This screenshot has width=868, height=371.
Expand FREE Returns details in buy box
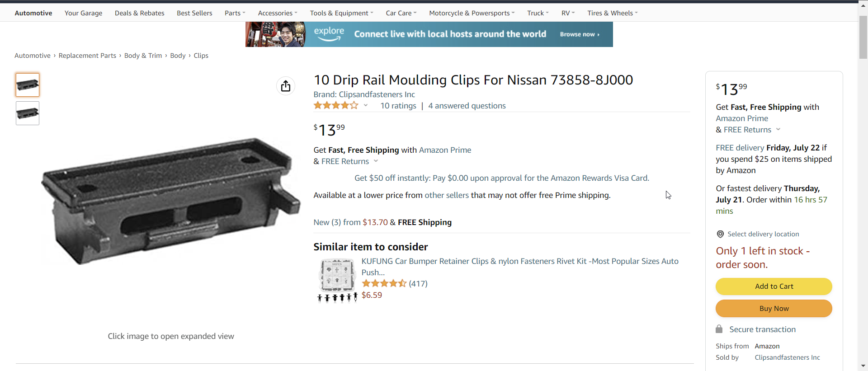click(778, 130)
